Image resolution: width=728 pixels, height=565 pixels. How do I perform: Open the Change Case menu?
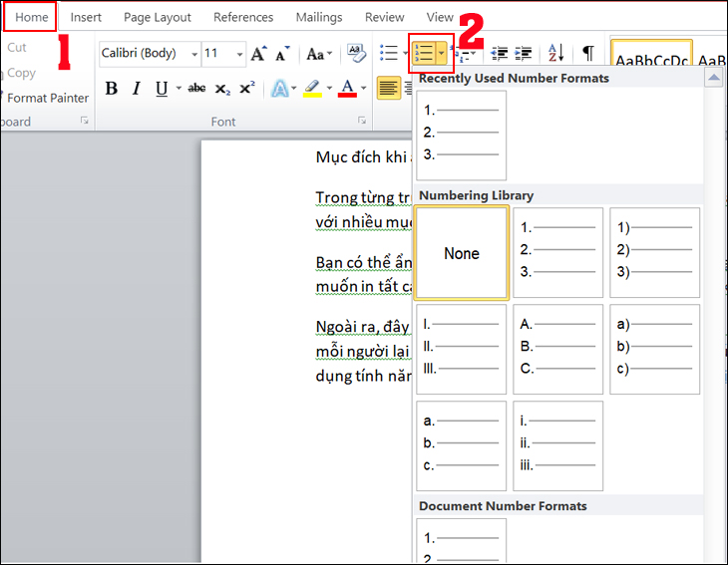click(x=319, y=54)
